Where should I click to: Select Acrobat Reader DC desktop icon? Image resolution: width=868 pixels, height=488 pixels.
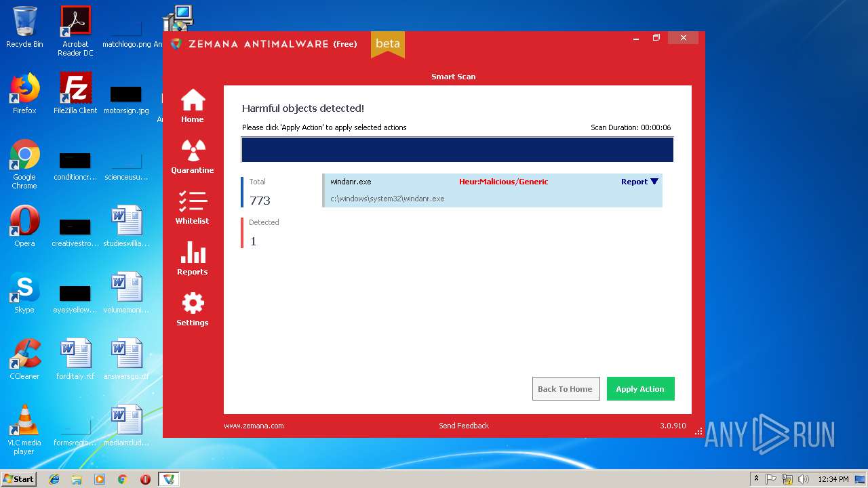[75, 30]
